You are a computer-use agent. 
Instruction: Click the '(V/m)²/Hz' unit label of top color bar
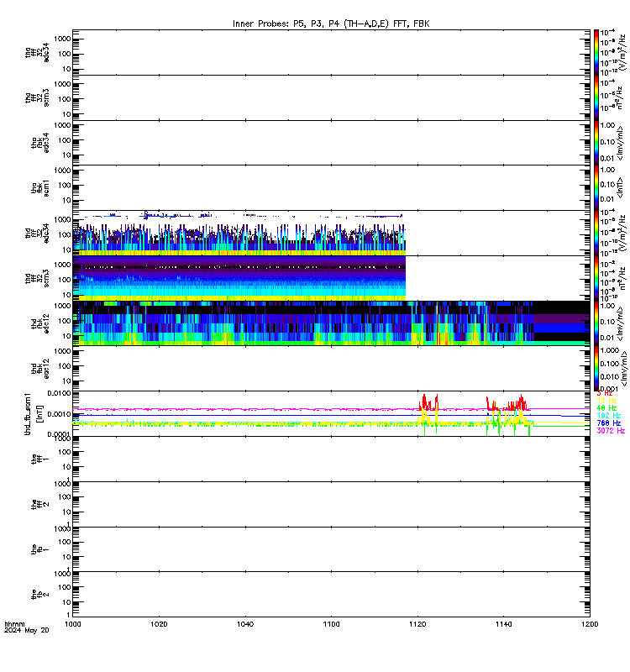622,52
